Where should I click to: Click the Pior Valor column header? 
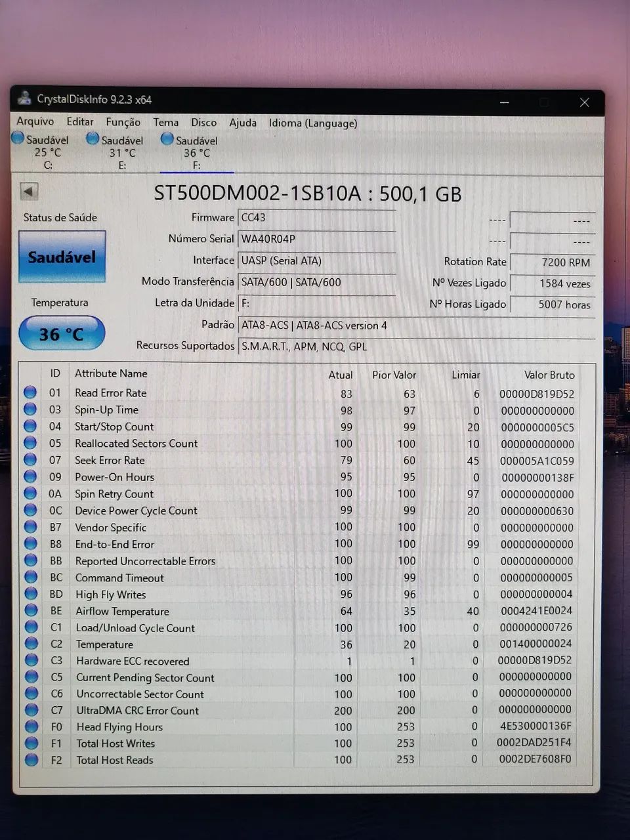394,375
